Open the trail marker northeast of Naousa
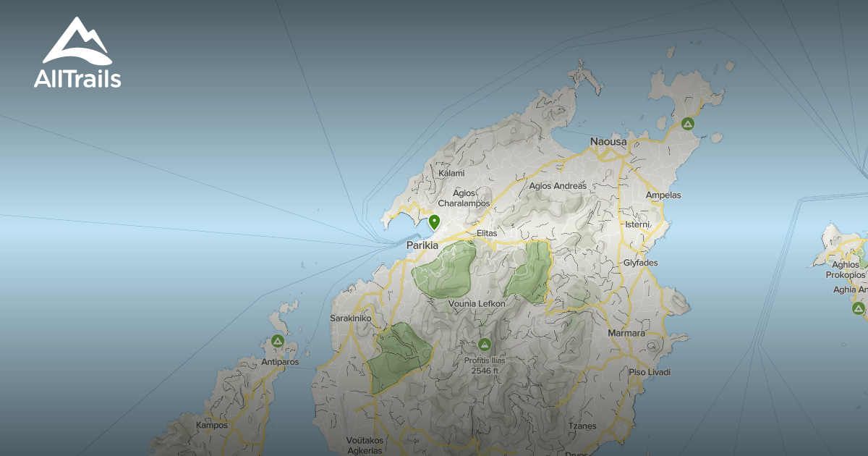The height and width of the screenshot is (456, 868). (x=688, y=124)
